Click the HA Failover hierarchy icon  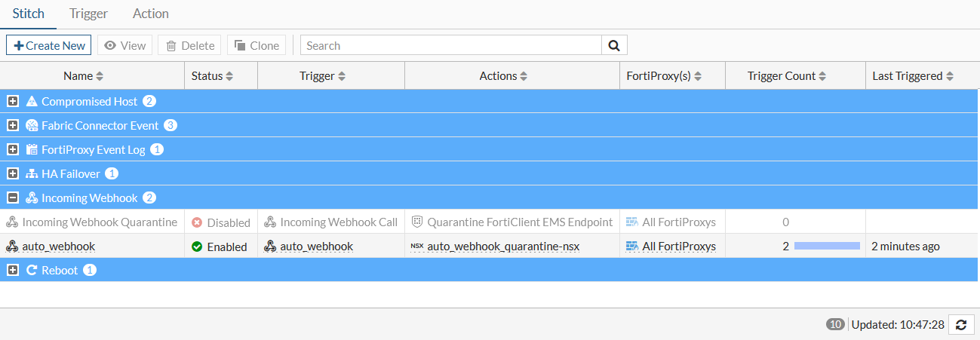32,173
